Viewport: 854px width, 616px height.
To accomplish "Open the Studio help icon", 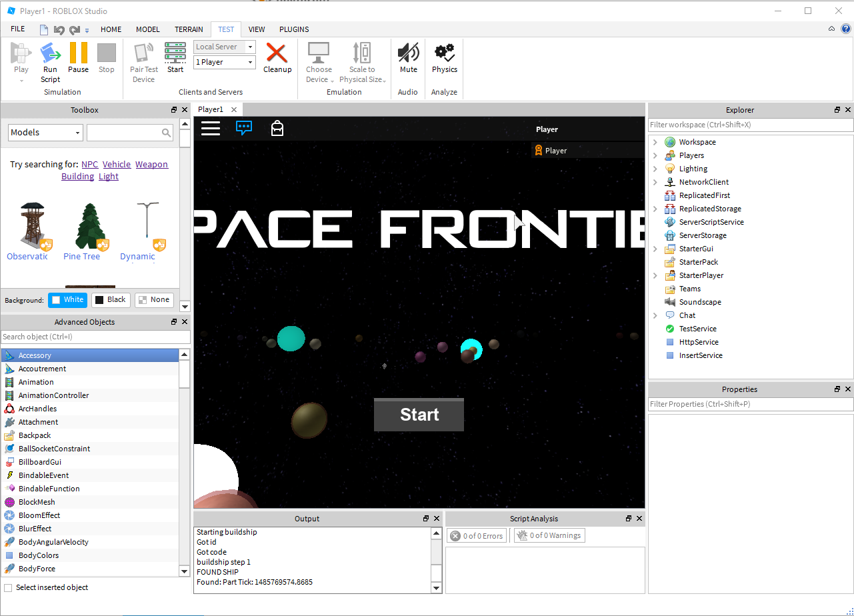I will coord(846,29).
